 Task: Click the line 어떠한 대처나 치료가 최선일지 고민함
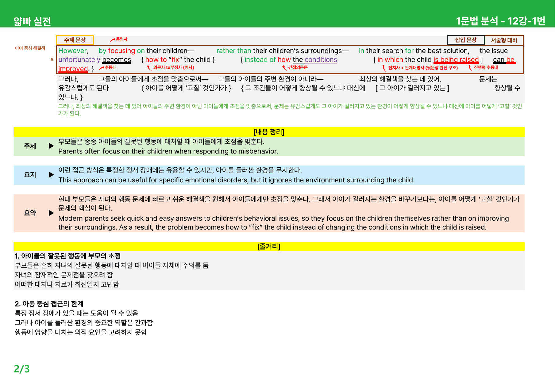tap(67, 284)
